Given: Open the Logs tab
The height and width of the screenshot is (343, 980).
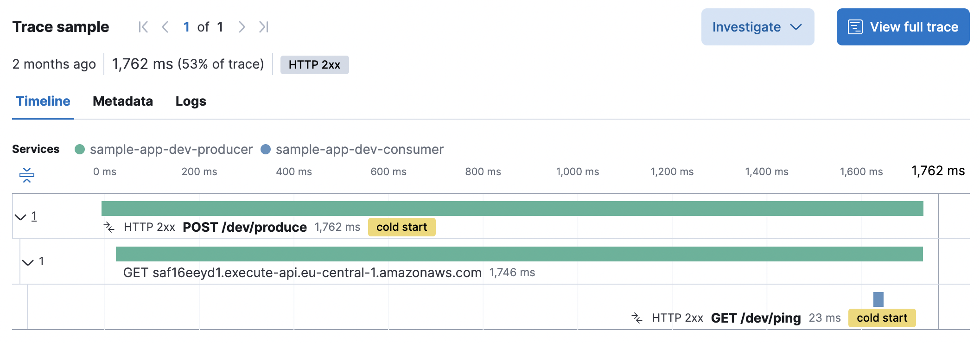Looking at the screenshot, I should pos(190,101).
